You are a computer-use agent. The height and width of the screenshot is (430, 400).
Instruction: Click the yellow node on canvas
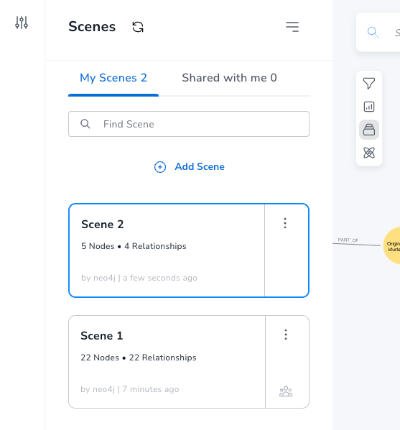pos(392,246)
